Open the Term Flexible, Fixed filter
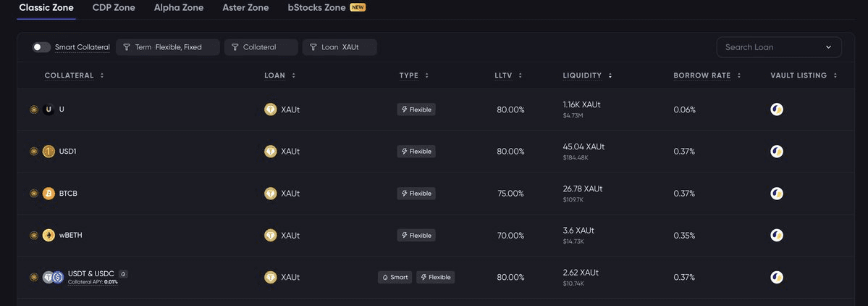This screenshot has width=868, height=306. [x=168, y=47]
